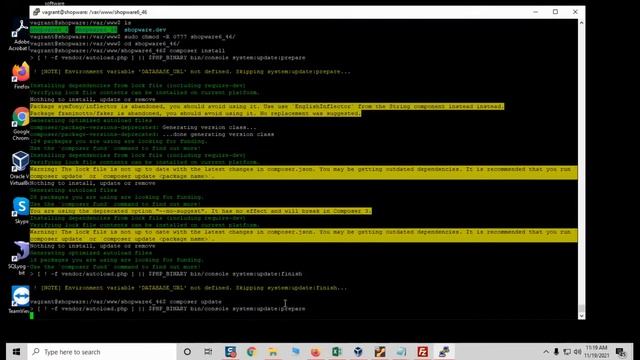Open the blue S app in taskbar
640x360 pixels.
[x=230, y=351]
